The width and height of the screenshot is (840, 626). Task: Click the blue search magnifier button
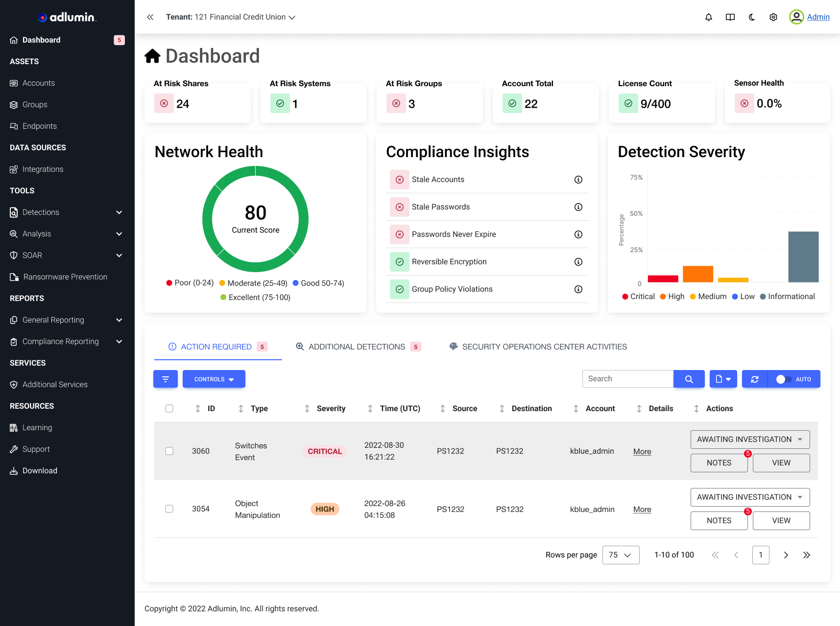[689, 378]
